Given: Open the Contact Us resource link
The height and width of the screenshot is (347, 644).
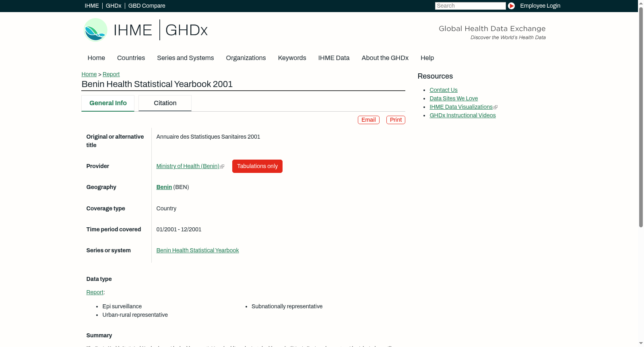Looking at the screenshot, I should (x=444, y=90).
